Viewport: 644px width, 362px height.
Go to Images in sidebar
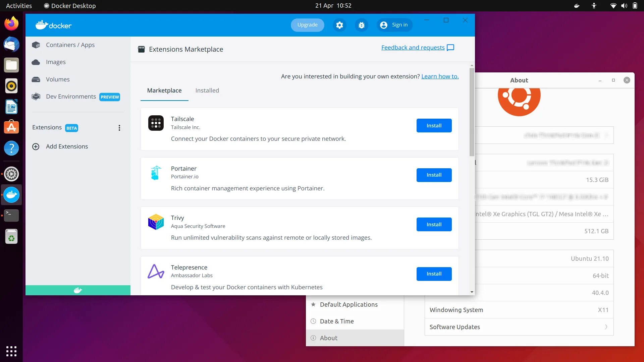[56, 62]
